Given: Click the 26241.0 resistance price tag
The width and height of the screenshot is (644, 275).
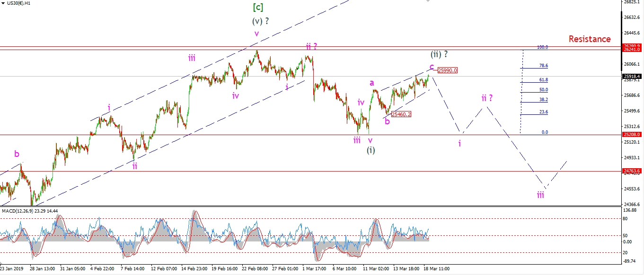Looking at the screenshot, I should click(x=632, y=49).
